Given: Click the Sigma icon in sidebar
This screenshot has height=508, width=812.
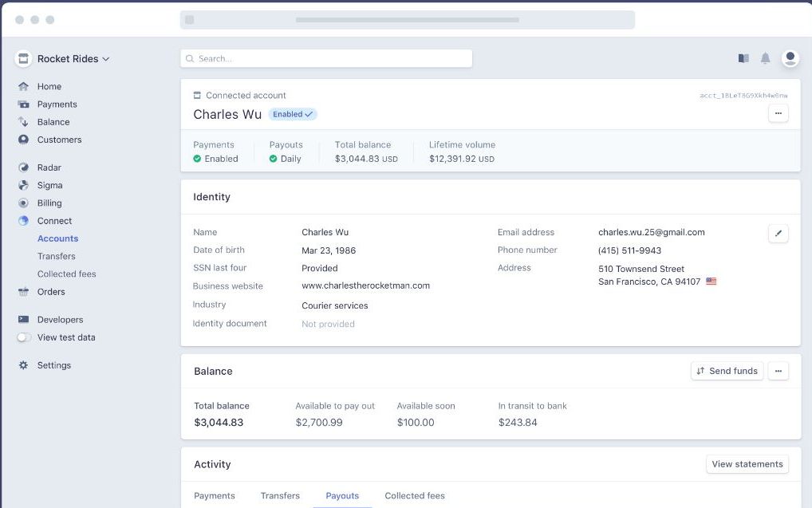Looking at the screenshot, I should point(23,185).
